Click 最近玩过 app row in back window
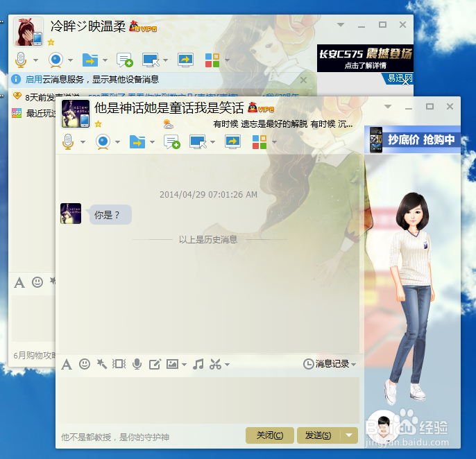 click(x=33, y=113)
